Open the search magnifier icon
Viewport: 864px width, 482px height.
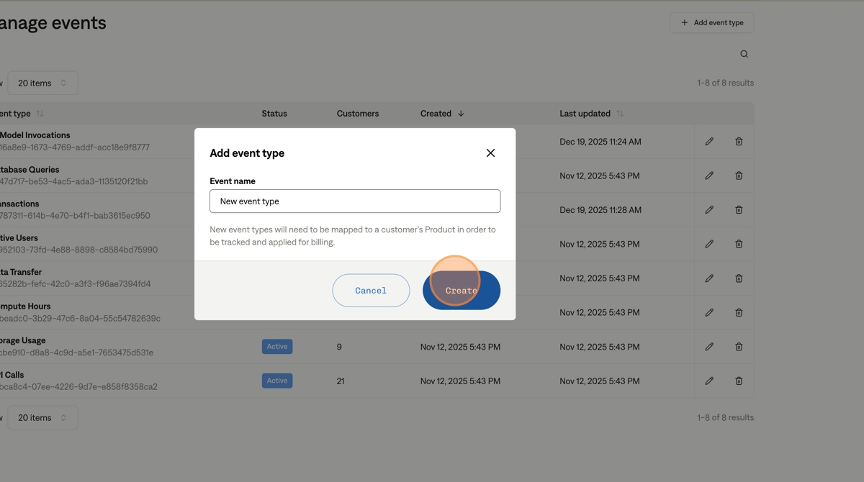[x=744, y=54]
